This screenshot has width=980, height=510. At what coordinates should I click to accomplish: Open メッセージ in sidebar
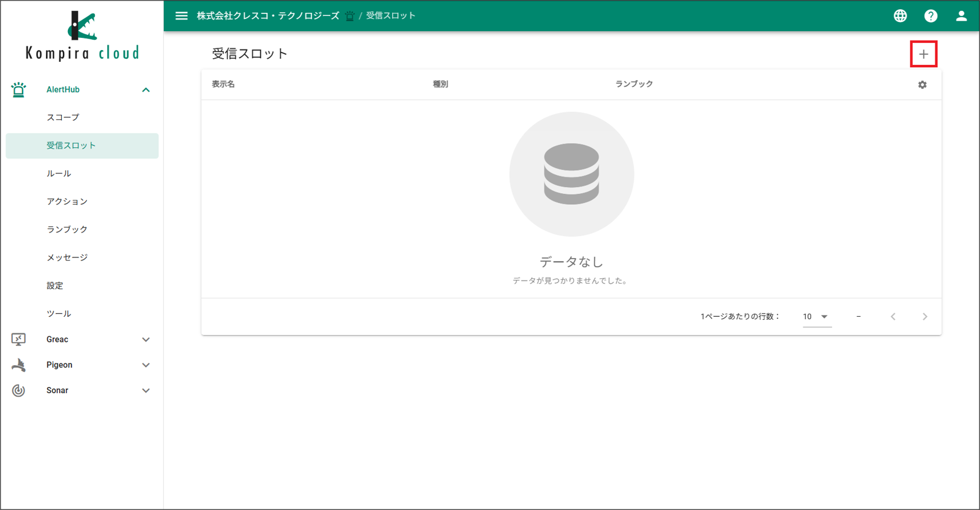pyautogui.click(x=82, y=257)
